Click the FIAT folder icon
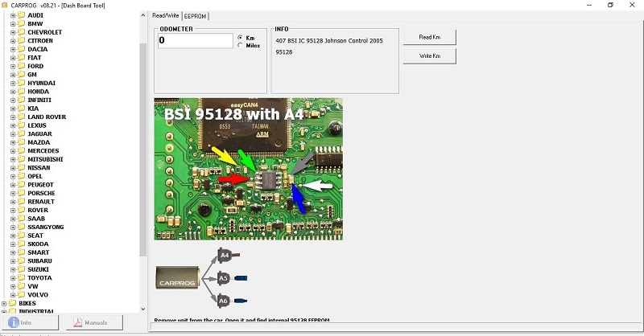 [x=22, y=57]
